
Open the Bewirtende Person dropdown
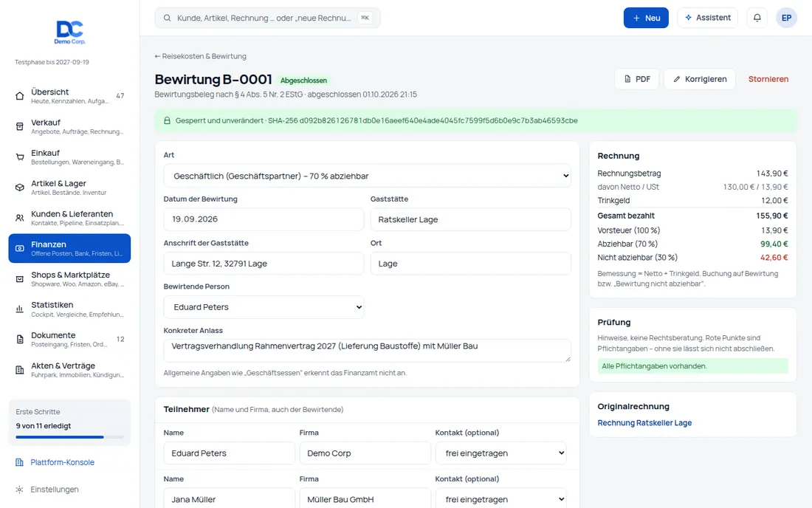coord(264,307)
